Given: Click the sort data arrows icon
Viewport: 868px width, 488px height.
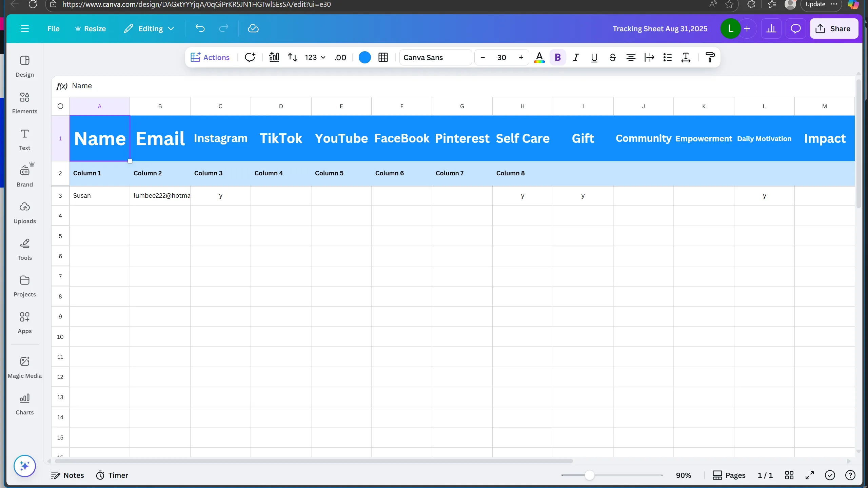Looking at the screenshot, I should coord(292,57).
